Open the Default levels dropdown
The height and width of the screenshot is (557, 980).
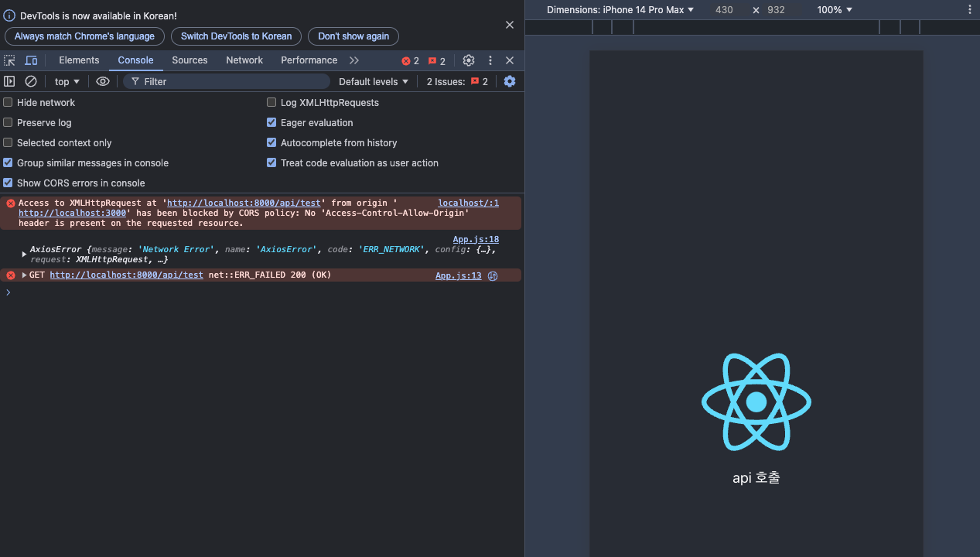tap(374, 81)
